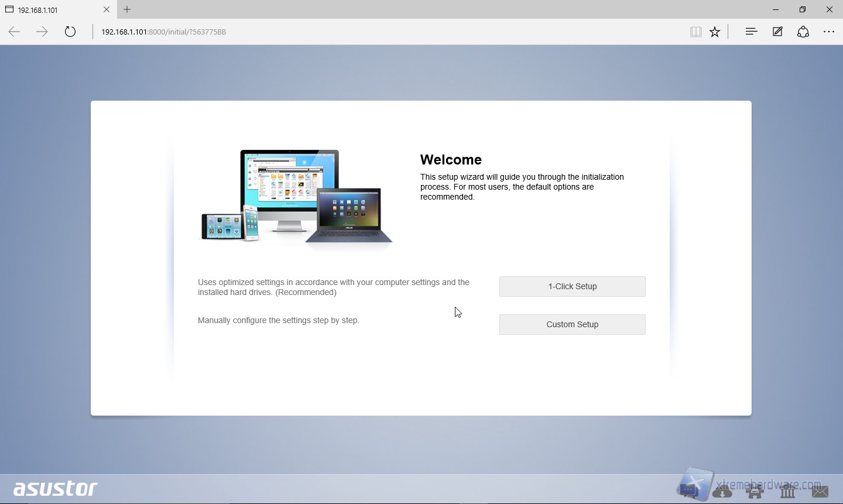This screenshot has width=843, height=504.
Task: Open a new tab with plus button
Action: point(127,9)
